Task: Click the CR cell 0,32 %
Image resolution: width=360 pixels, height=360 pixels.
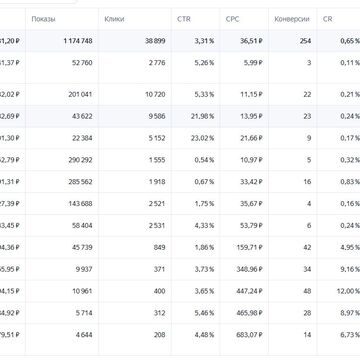Action: click(x=350, y=160)
